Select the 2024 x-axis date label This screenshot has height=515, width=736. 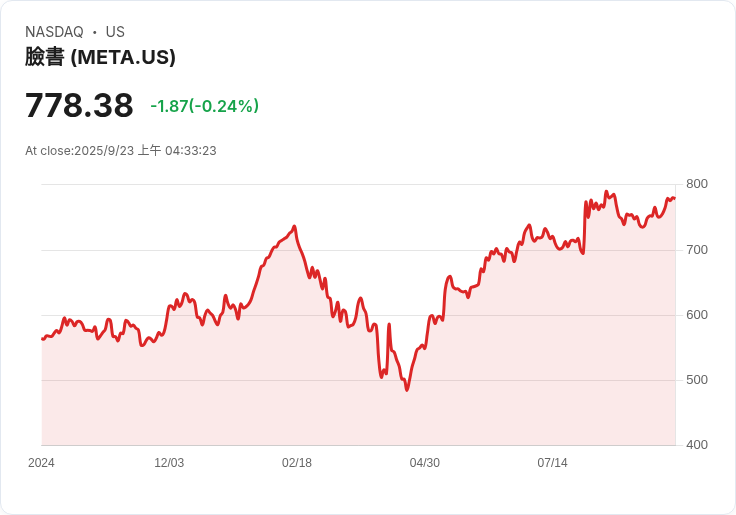coord(41,463)
